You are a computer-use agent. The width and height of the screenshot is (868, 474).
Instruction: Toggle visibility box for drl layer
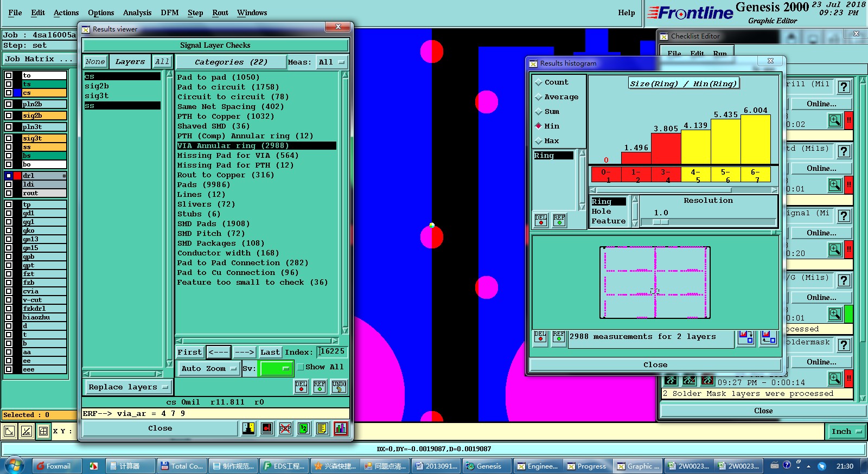(x=9, y=176)
